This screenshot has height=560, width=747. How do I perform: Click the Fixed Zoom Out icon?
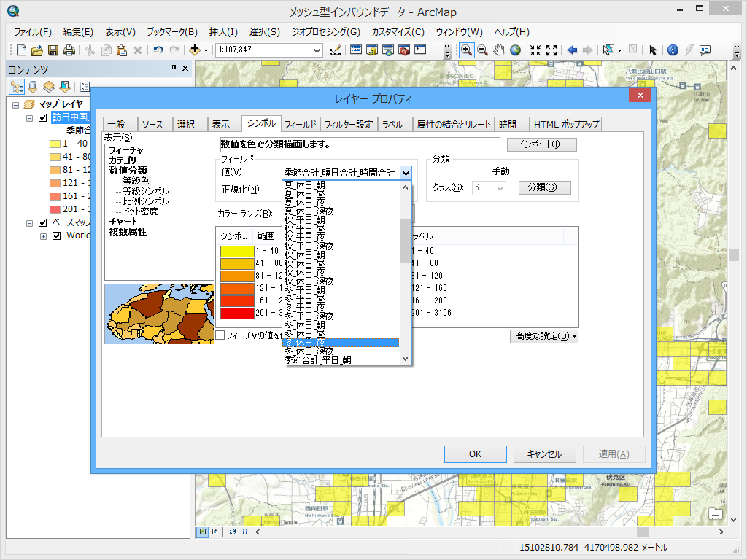(x=551, y=50)
